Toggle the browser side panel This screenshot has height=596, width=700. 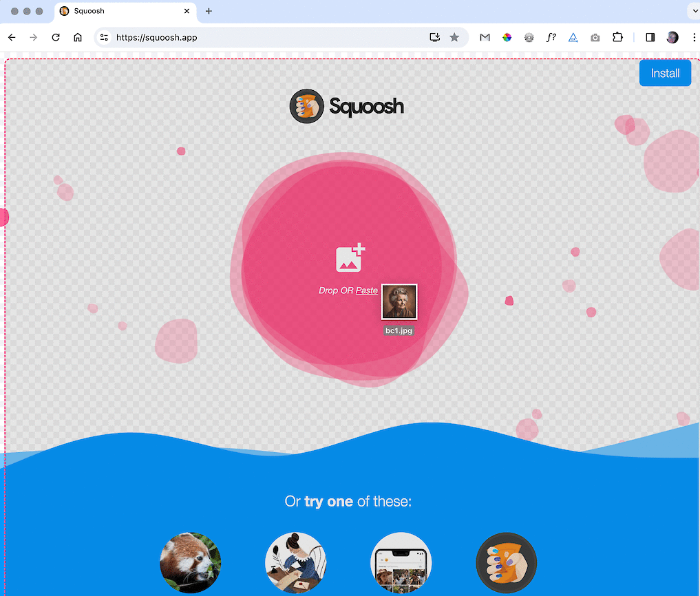[x=650, y=37]
